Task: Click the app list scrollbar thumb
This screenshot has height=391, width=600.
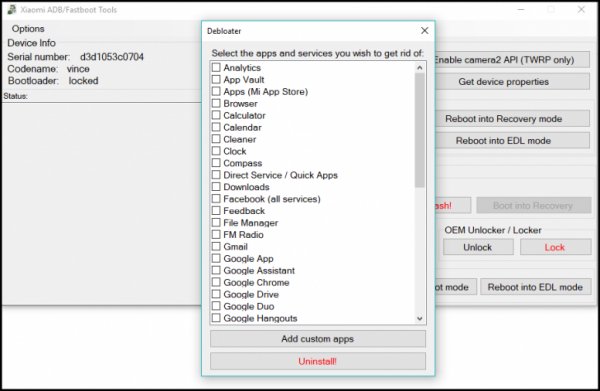Action: coord(420,130)
